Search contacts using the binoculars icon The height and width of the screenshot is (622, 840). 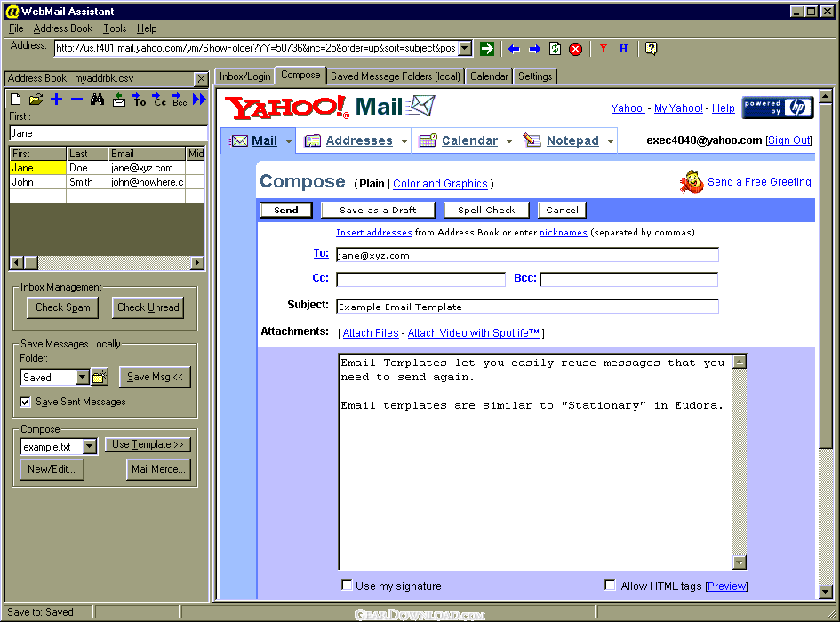pos(97,100)
